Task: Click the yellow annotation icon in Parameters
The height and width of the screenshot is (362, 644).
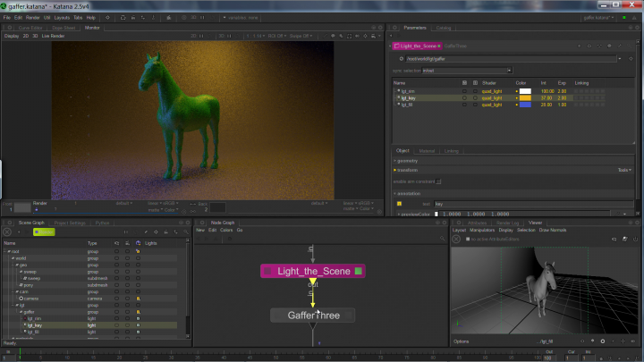Action: [398, 204]
